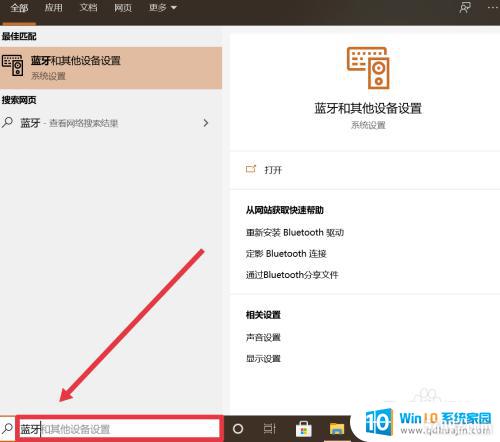Click the large Bluetooth devices icon in preview
This screenshot has width=500, height=442.
coord(368,68)
